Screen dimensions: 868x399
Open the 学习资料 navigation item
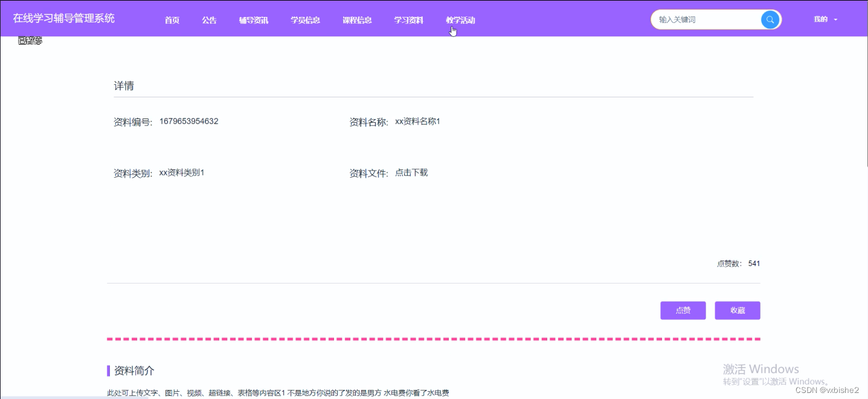point(409,20)
